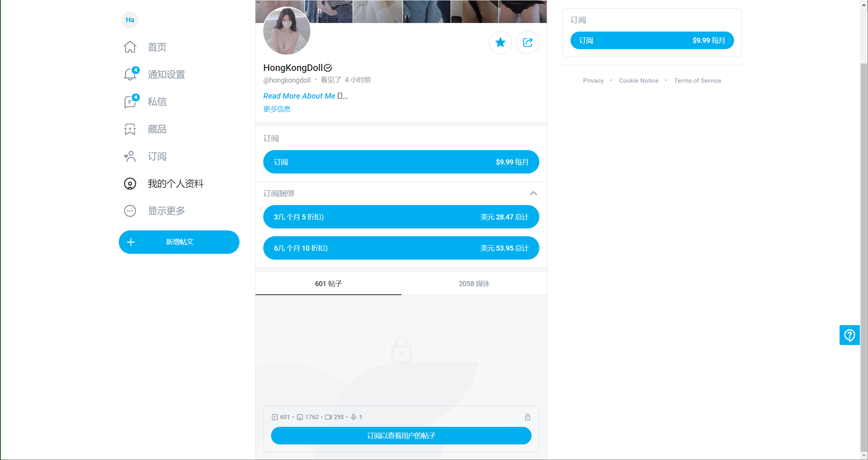Open the Read More About Me link
Screen dimensions: 868x460
[x=299, y=96]
